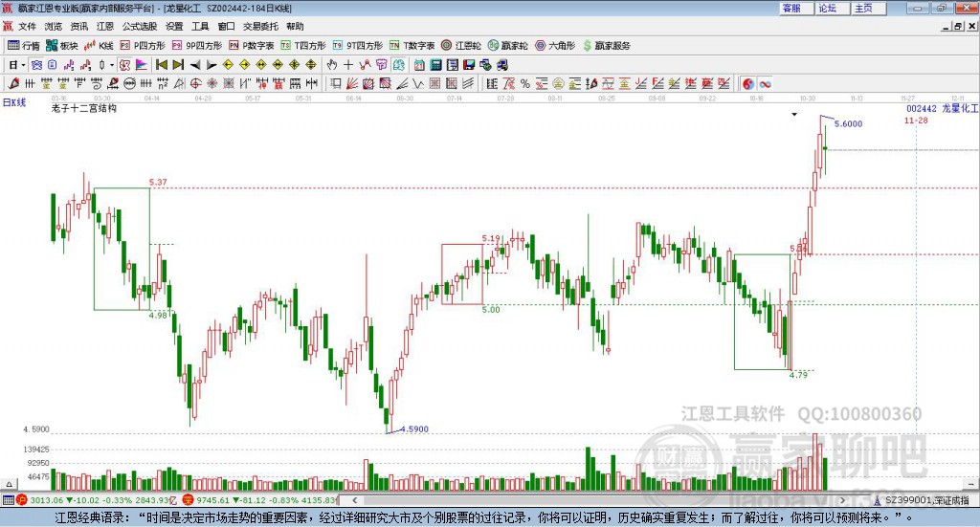The height and width of the screenshot is (527, 980).
Task: Open the P四方形 tool
Action: [143, 46]
